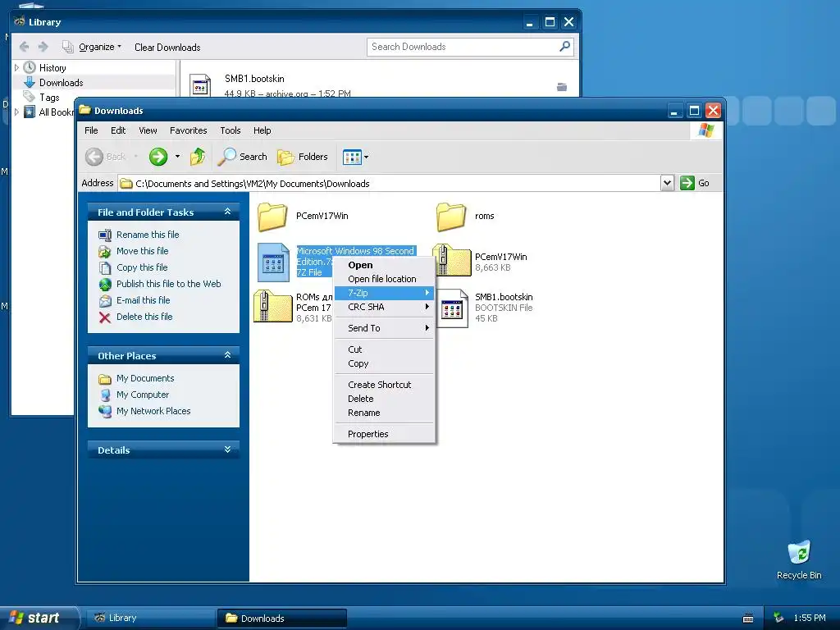Image resolution: width=840 pixels, height=630 pixels.
Task: Click the Views icon in toolbar
Action: tap(351, 157)
